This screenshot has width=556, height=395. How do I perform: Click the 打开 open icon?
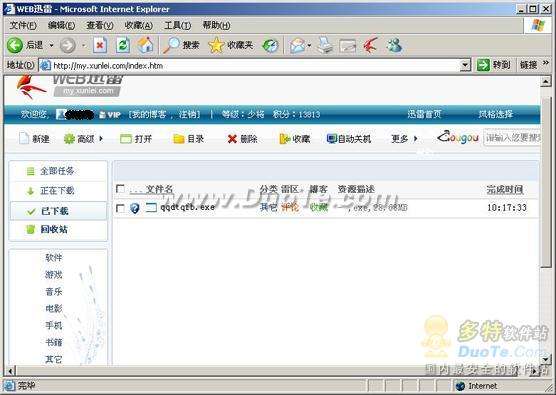[x=126, y=139]
